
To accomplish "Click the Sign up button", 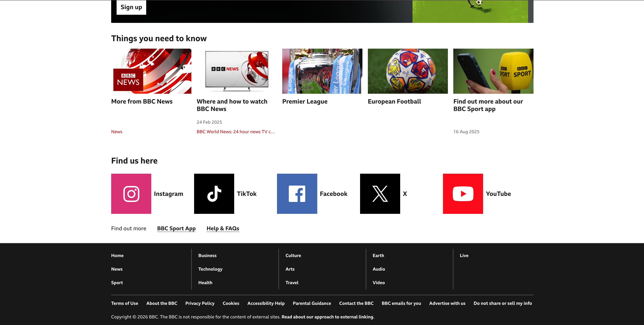I will [131, 7].
